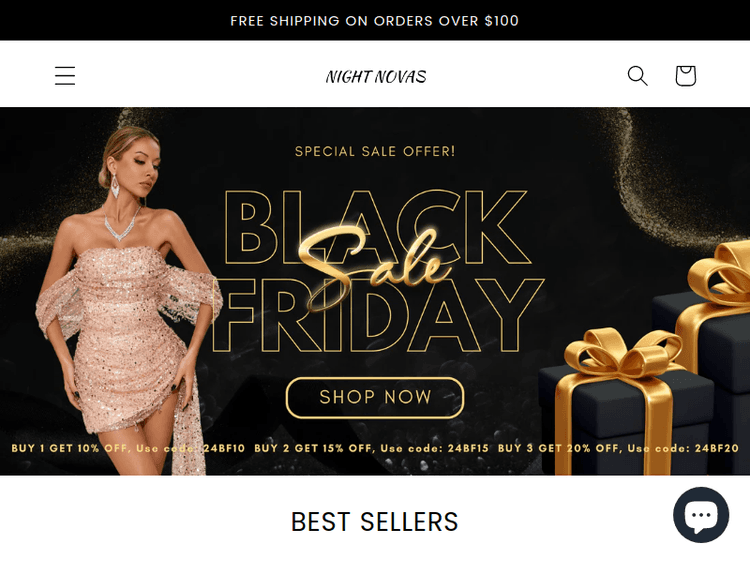The image size is (750, 563).
Task: Click the model's diamond necklace
Action: coord(121,224)
